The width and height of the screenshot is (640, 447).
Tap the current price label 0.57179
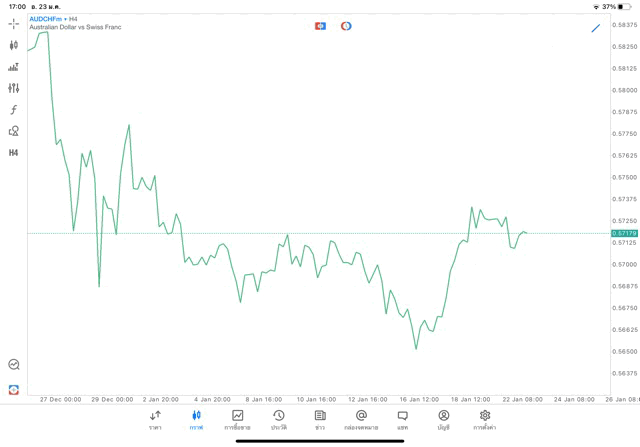623,233
